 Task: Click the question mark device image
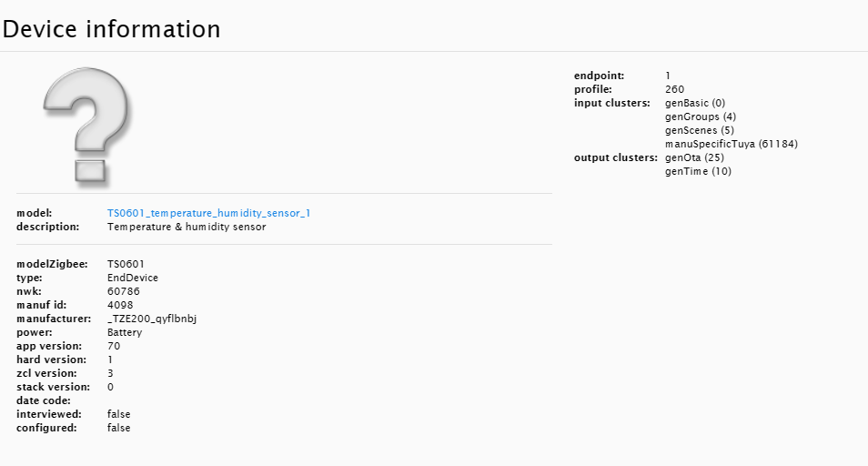[x=87, y=125]
